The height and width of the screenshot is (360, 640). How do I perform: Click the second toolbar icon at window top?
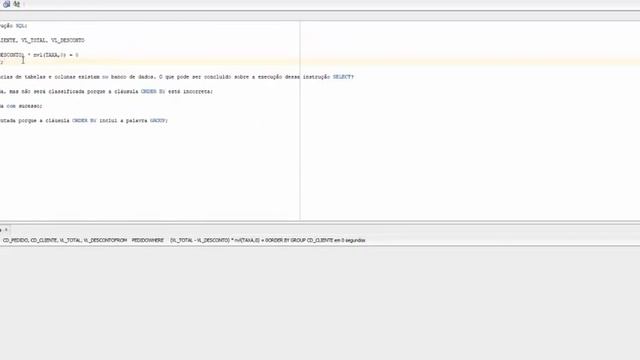(x=17, y=4)
